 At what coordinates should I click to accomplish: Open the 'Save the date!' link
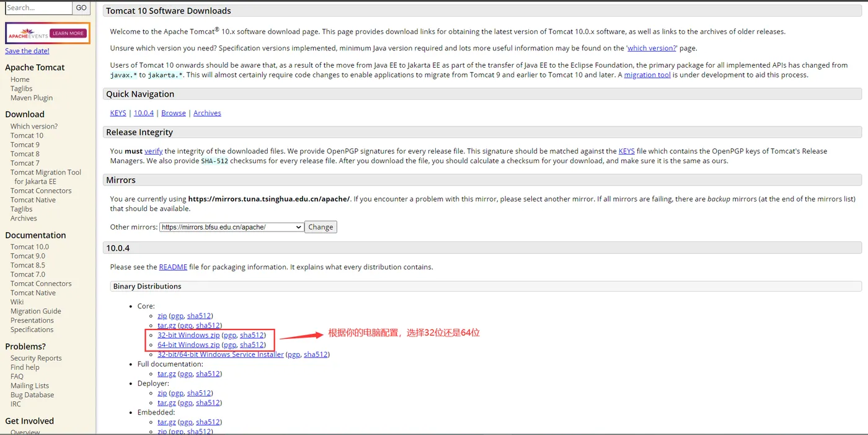point(27,51)
